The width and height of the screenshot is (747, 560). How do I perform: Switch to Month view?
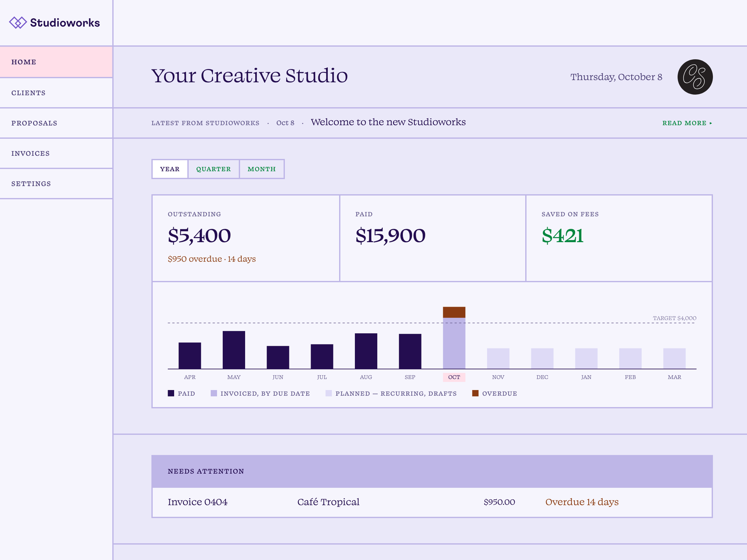click(x=261, y=169)
